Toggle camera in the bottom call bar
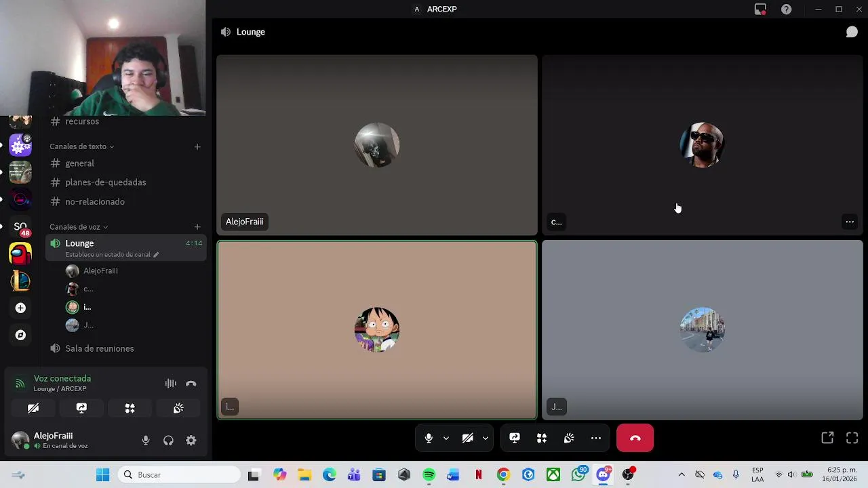 tap(467, 439)
